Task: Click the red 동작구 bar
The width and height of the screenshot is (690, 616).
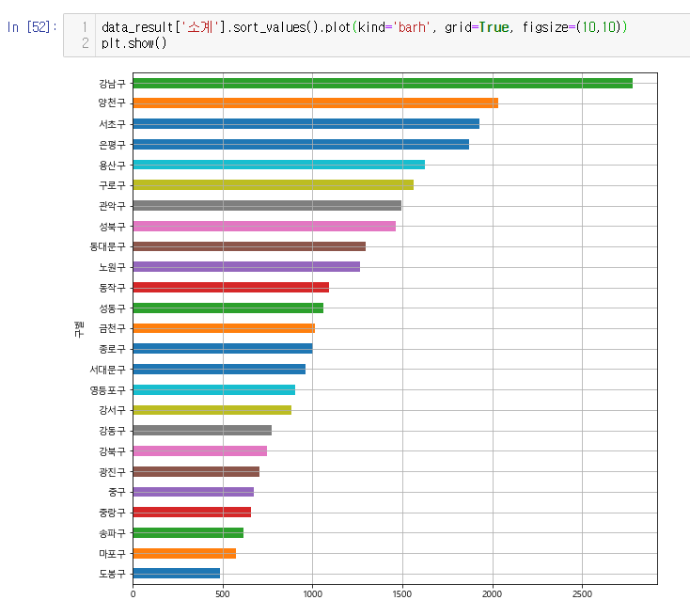Action: (x=230, y=287)
